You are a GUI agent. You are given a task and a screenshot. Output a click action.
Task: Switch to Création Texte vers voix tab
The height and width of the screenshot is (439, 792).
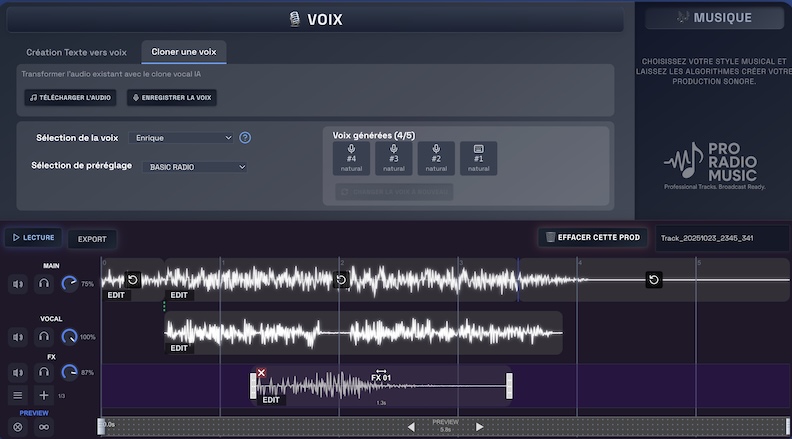(x=78, y=51)
